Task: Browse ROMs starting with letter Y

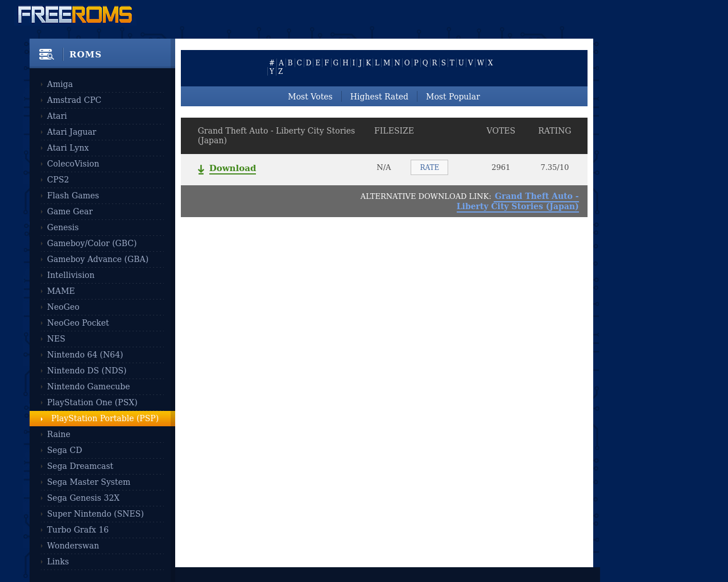Action: [272, 72]
